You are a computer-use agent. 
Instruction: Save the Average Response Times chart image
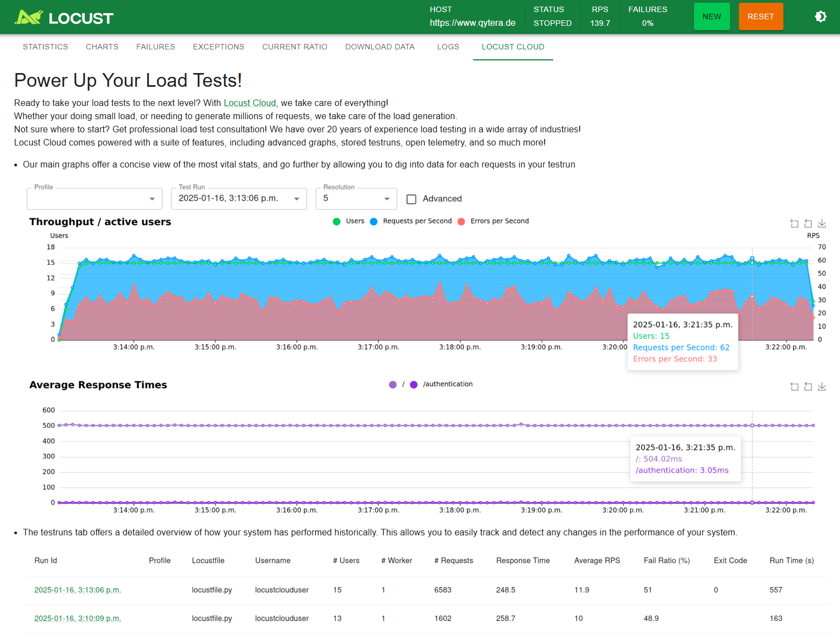[x=822, y=387]
